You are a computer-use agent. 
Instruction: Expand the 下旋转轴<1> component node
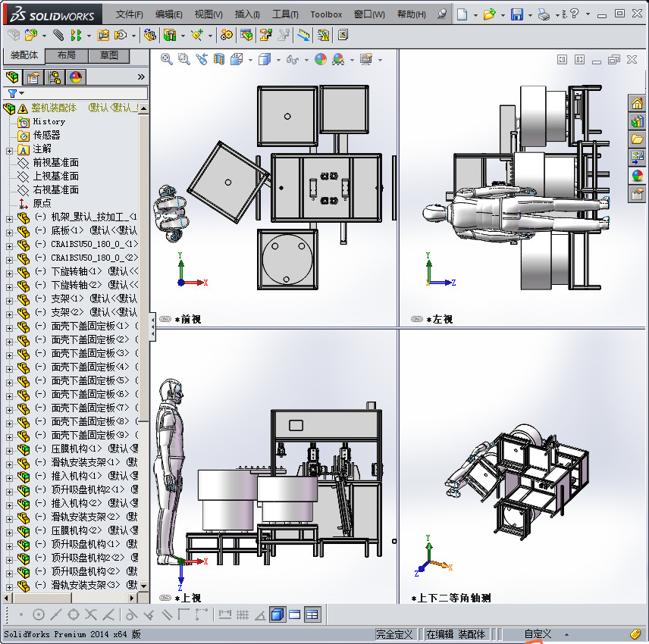tap(9, 274)
